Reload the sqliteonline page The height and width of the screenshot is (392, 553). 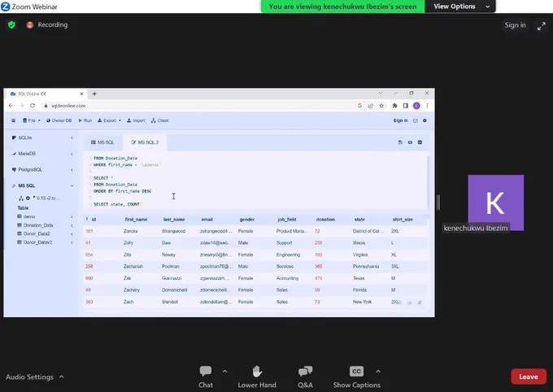(33, 106)
